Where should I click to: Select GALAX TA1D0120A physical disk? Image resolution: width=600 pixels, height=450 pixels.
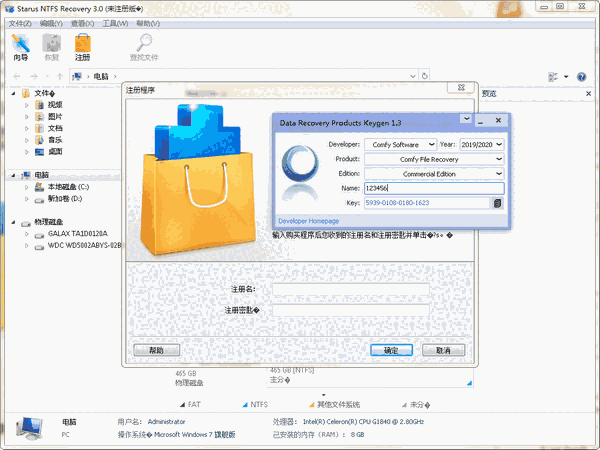pyautogui.click(x=77, y=233)
